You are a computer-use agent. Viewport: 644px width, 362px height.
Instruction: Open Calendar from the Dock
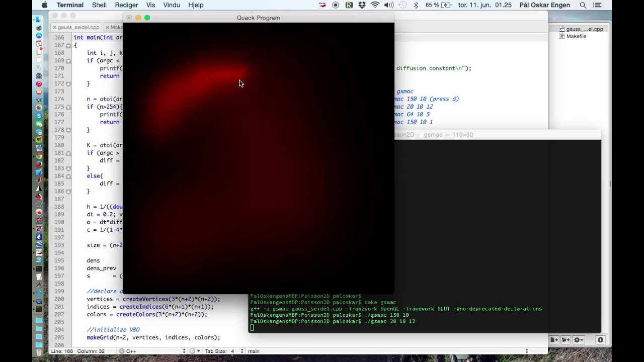[x=39, y=43]
